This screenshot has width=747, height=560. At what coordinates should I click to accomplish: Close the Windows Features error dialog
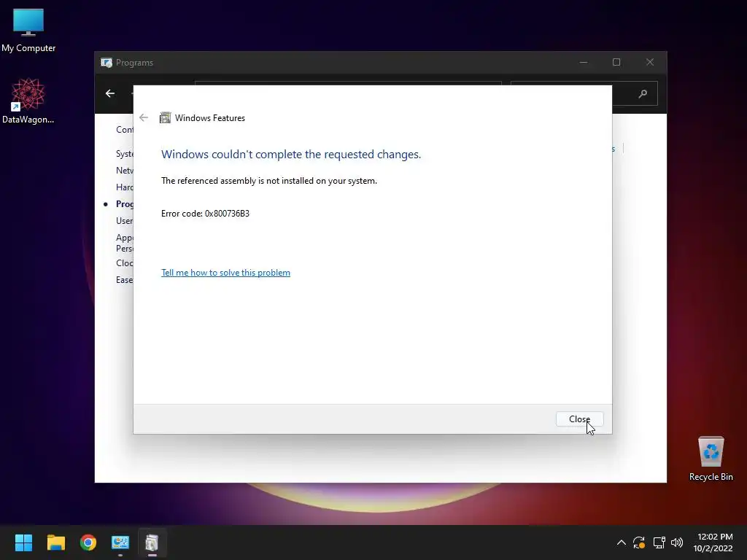[x=579, y=419]
